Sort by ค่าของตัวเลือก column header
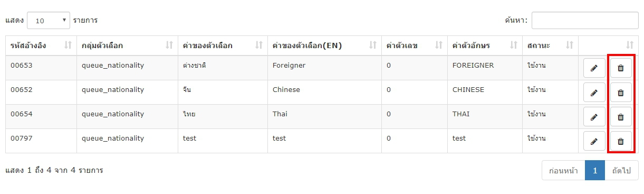The image size is (644, 194). click(223, 45)
